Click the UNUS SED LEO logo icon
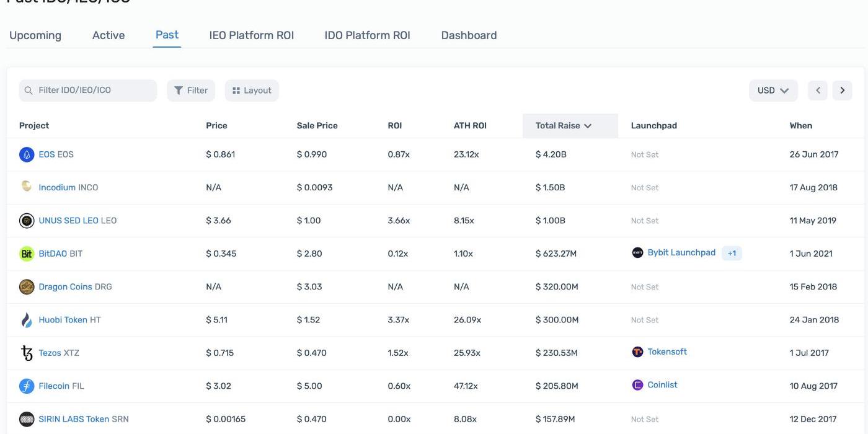Image resolution: width=868 pixels, height=434 pixels. (27, 221)
